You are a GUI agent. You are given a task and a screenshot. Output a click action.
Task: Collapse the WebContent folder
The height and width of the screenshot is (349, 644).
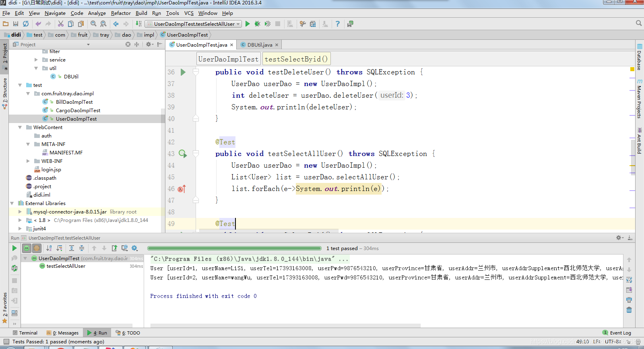pyautogui.click(x=20, y=127)
